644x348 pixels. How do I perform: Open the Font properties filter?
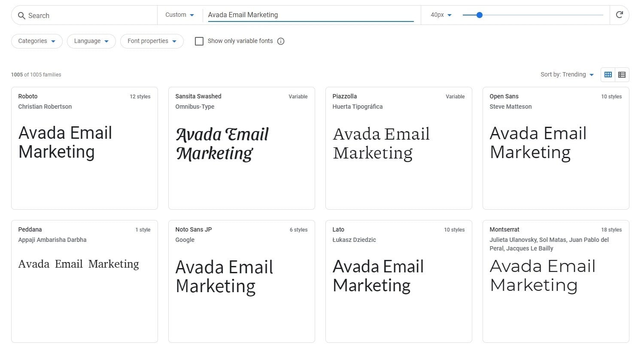[x=152, y=41]
